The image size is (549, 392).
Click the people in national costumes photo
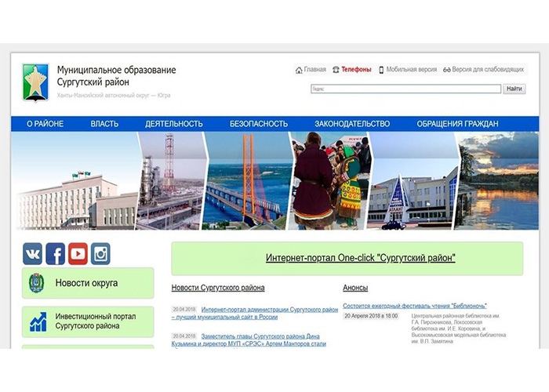pyautogui.click(x=330, y=181)
